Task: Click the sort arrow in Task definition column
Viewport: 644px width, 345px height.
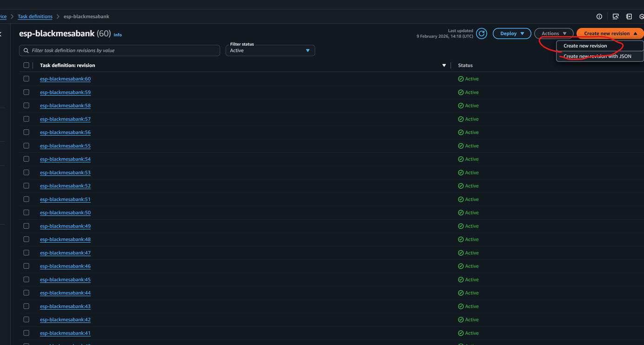Action: point(444,66)
